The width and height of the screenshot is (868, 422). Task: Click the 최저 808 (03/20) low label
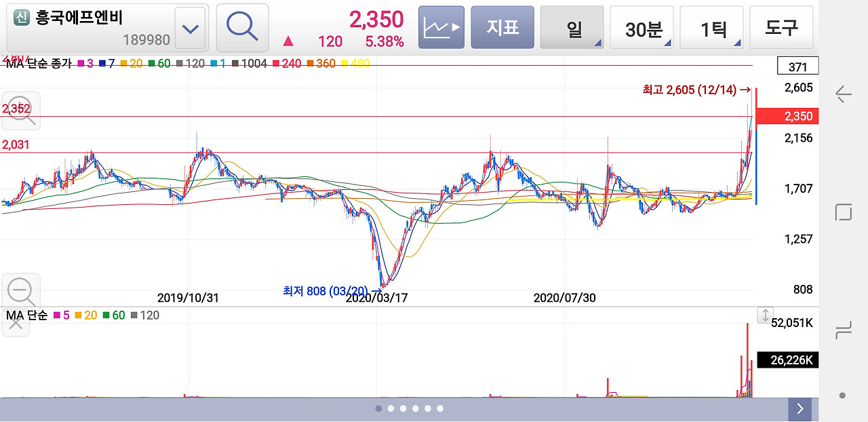332,291
